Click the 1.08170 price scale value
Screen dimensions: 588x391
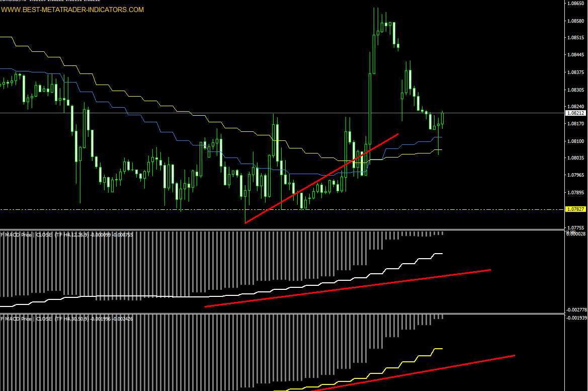[575, 123]
